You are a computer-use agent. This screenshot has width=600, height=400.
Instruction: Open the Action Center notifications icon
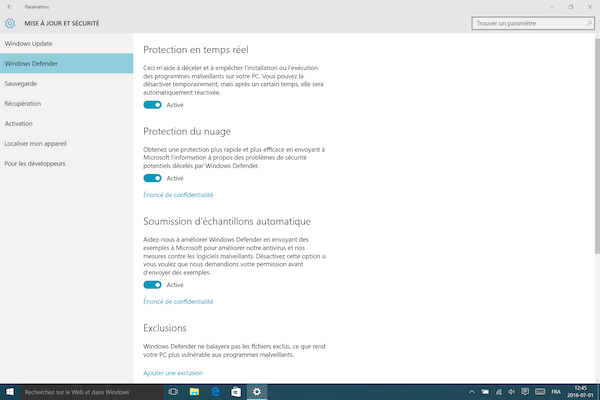coord(525,392)
